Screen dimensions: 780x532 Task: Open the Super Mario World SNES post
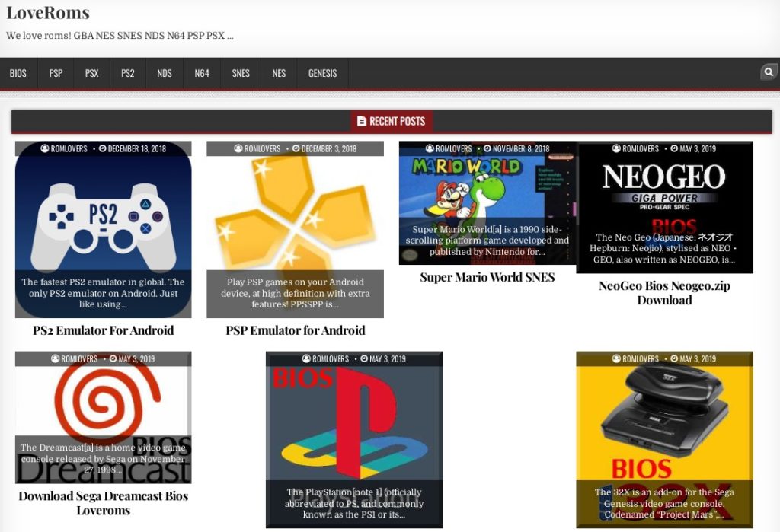(487, 276)
